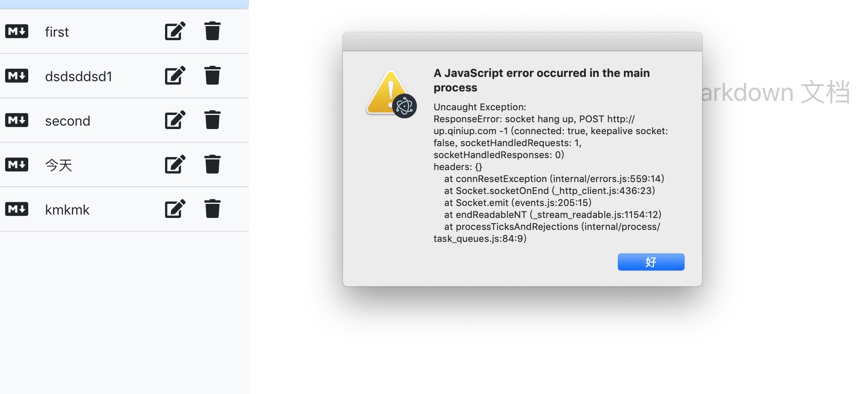This screenshot has height=394, width=868.
Task: Edit the 'first' document name
Action: [175, 31]
